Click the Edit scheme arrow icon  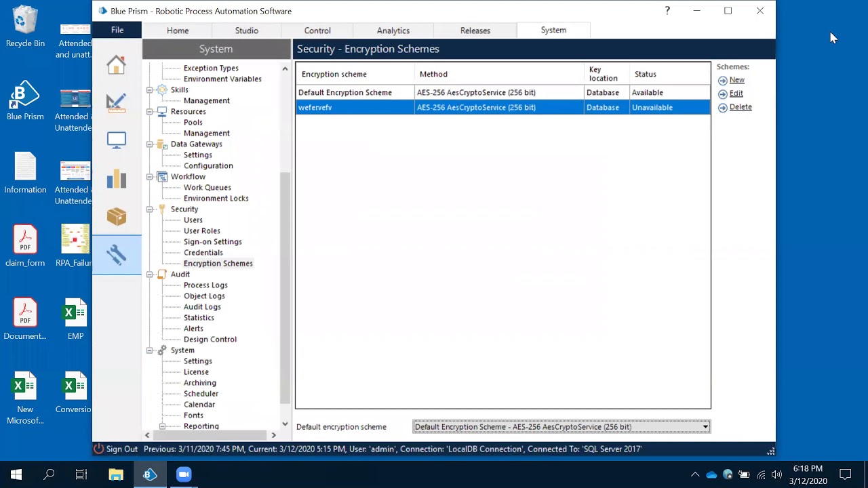pos(722,94)
